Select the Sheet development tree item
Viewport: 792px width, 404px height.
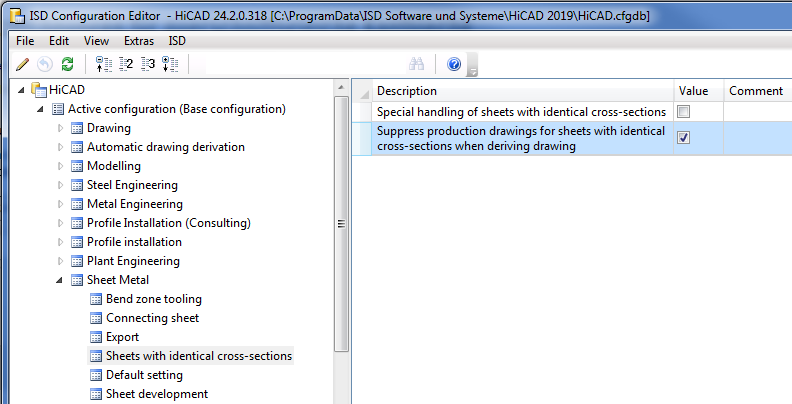click(156, 394)
